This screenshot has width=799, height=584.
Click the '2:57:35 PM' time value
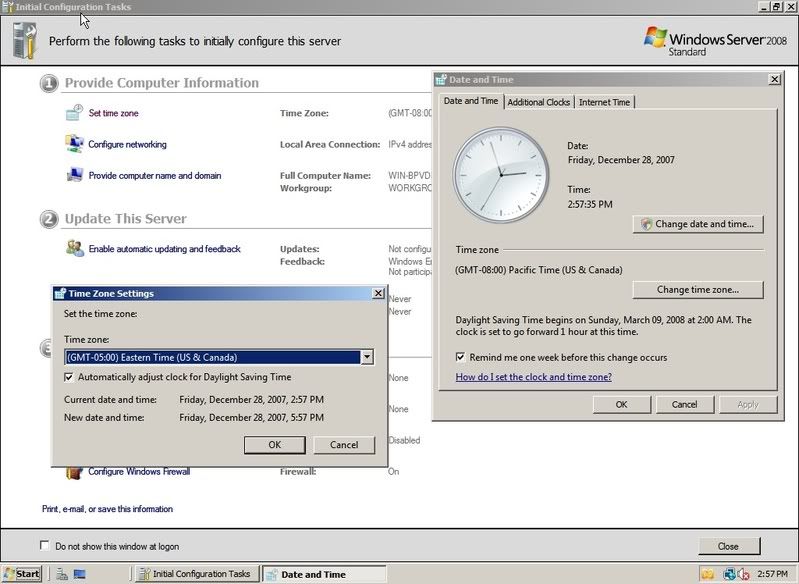pos(590,204)
